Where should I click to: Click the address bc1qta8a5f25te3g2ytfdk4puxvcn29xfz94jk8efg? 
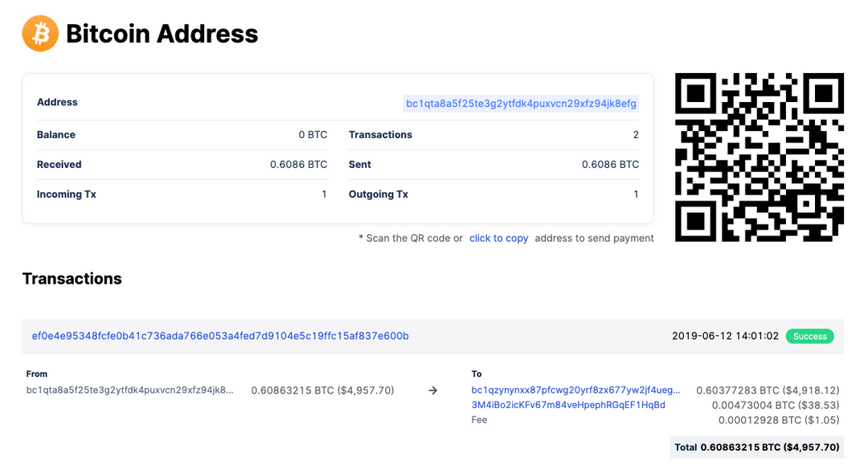click(x=520, y=103)
